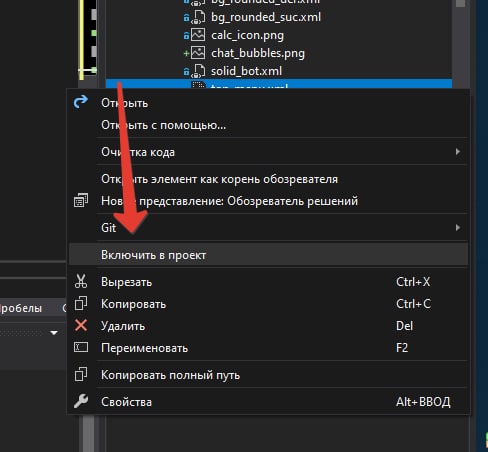Click the blue arrow Открыть icon
The width and height of the screenshot is (488, 452).
81,102
